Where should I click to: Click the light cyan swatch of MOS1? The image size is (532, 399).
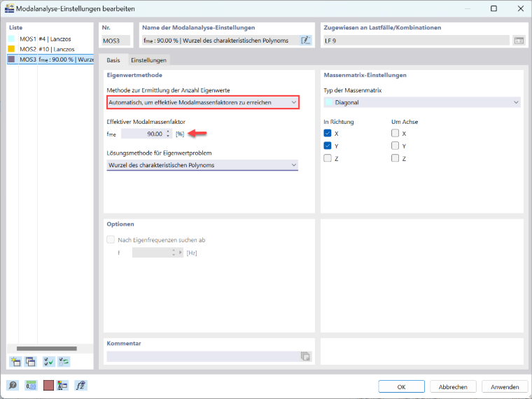tap(11, 38)
